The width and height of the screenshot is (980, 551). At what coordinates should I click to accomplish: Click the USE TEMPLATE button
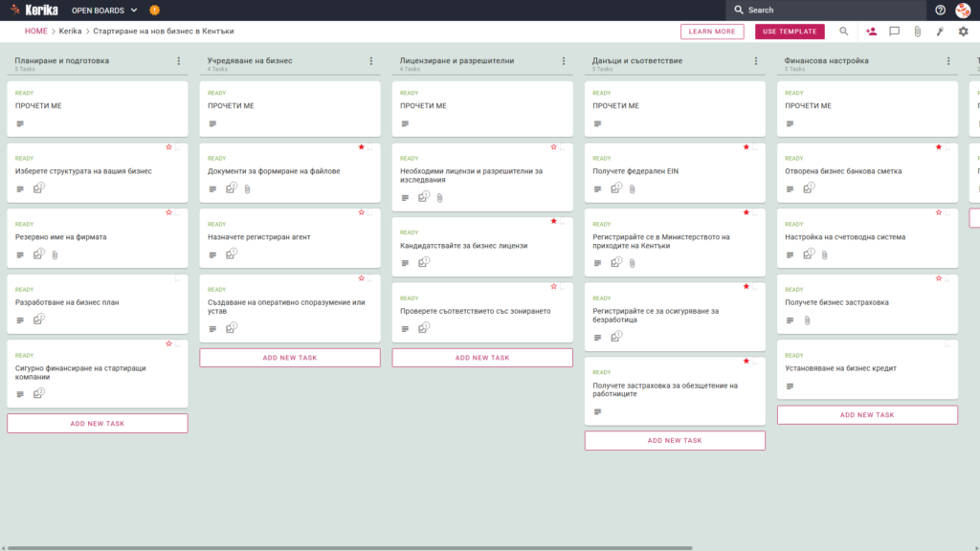click(x=790, y=32)
